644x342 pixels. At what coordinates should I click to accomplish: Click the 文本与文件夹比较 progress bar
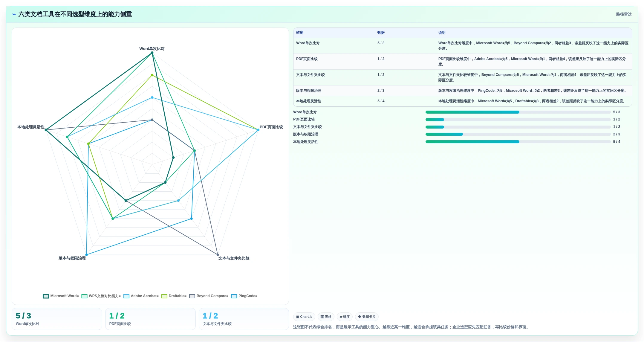pyautogui.click(x=518, y=127)
